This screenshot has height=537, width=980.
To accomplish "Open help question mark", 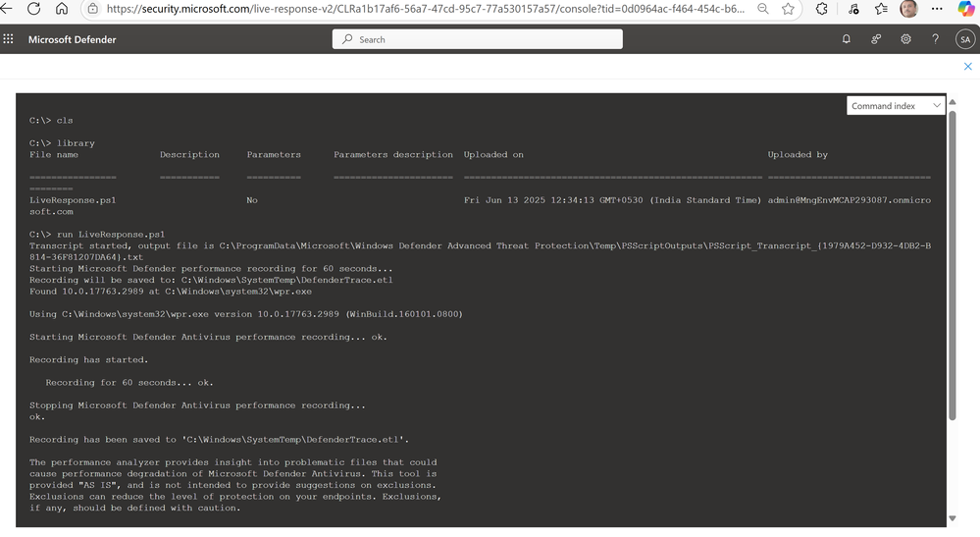I will tap(935, 38).
